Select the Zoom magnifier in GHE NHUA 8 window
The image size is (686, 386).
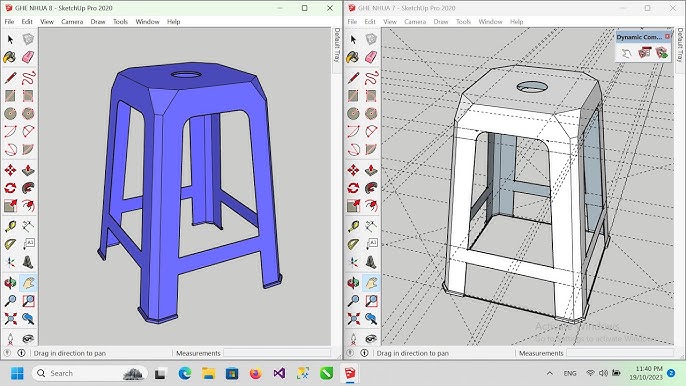tap(10, 301)
